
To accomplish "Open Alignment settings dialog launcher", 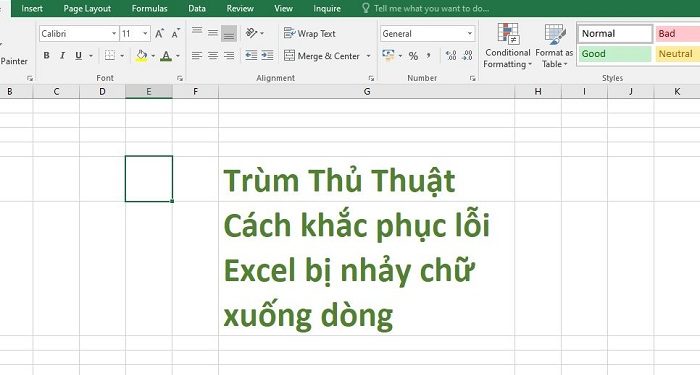I will (371, 78).
